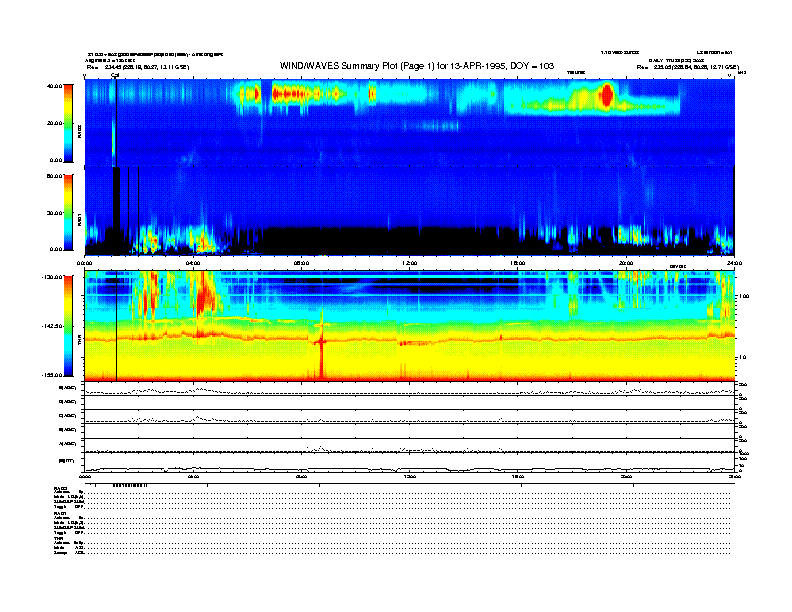Screen dimensions: 792x612
Task: Click the 16:00 time label under RAD1 panel
Action: pos(518,263)
